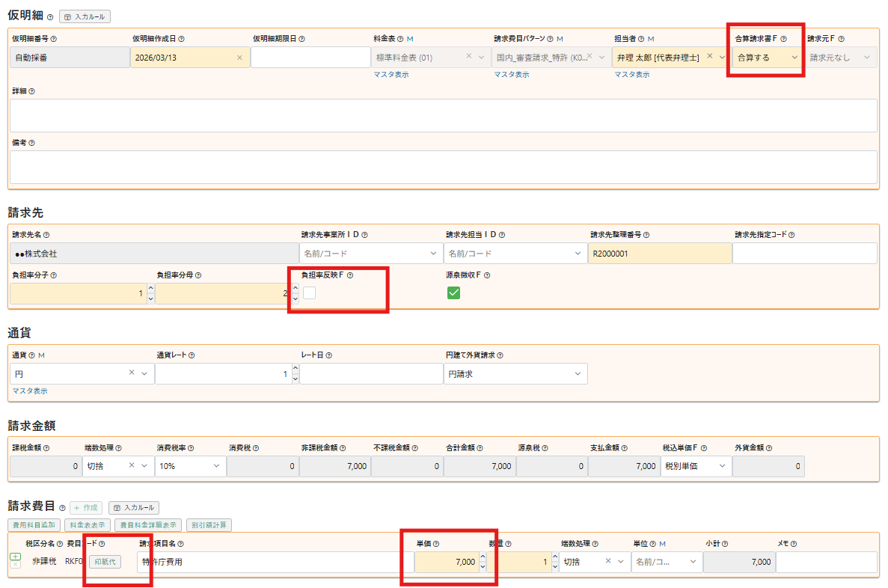888x588 pixels.
Task: Click the green plus add-row icon
Action: click(15, 557)
